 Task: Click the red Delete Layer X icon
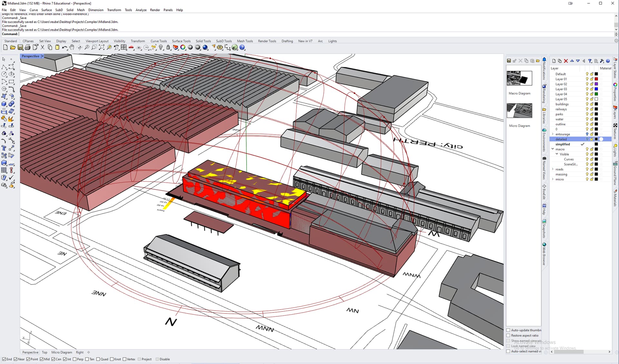coord(566,61)
